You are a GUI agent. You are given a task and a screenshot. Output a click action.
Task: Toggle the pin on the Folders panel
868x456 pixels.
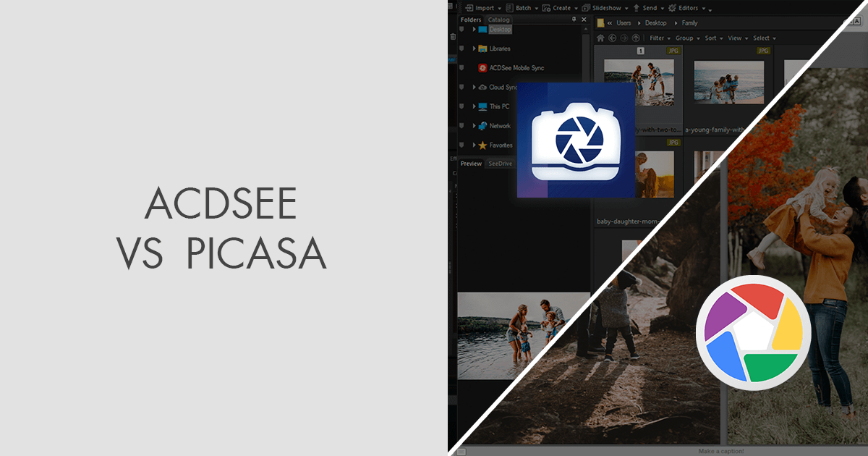[574, 19]
